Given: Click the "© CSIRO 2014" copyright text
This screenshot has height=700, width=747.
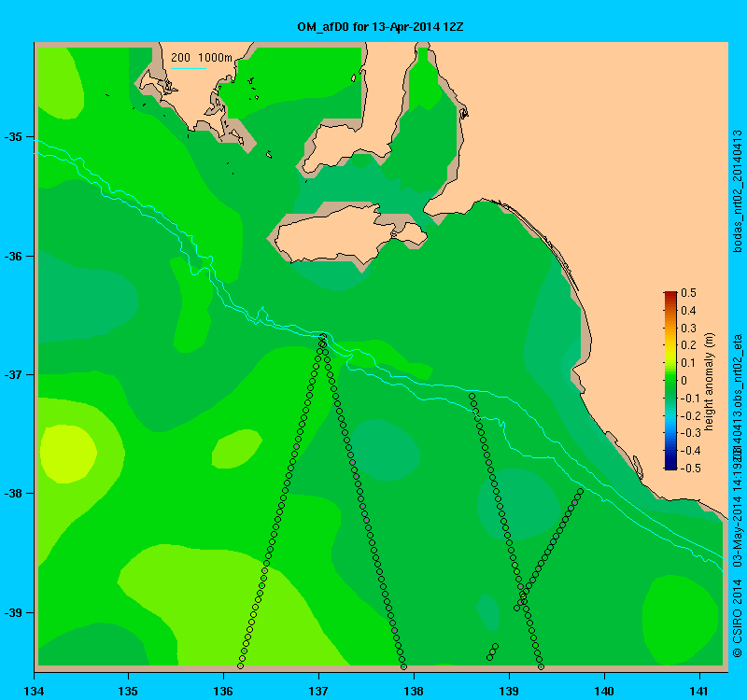Looking at the screenshot, I should [x=737, y=618].
